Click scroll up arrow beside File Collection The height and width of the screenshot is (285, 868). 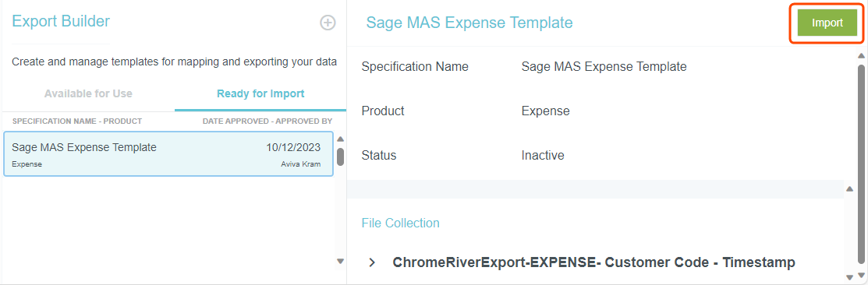(850, 189)
